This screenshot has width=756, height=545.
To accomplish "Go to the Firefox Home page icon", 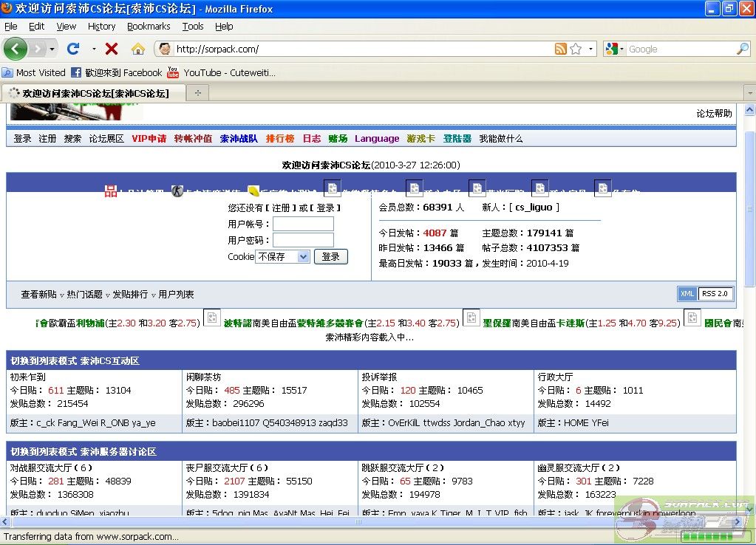I will (137, 49).
